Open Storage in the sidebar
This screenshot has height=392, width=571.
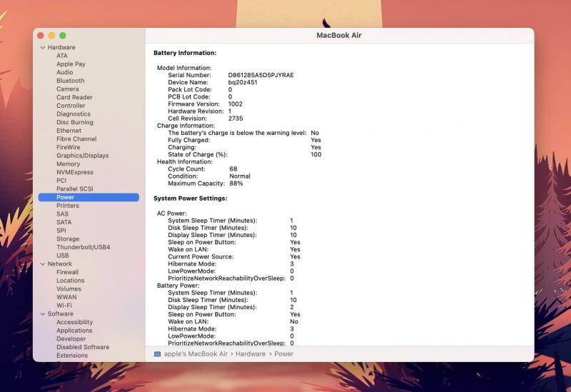pyautogui.click(x=68, y=239)
